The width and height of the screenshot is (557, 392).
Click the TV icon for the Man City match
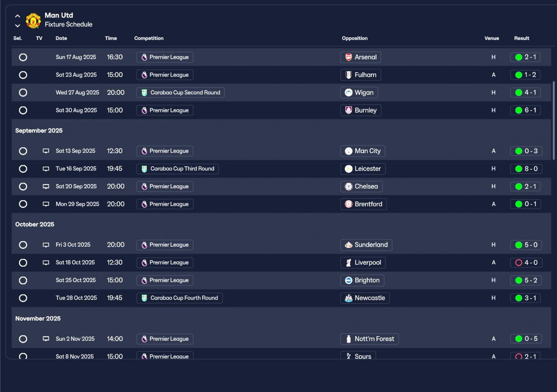(x=46, y=151)
